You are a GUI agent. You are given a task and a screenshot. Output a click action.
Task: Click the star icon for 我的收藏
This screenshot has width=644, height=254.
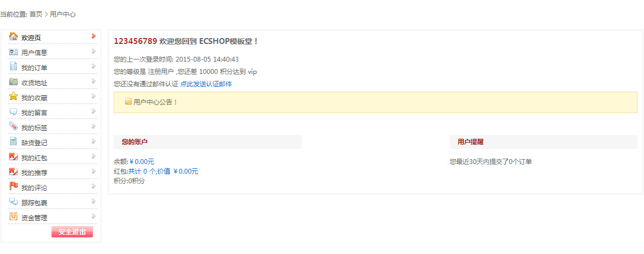pyautogui.click(x=13, y=96)
